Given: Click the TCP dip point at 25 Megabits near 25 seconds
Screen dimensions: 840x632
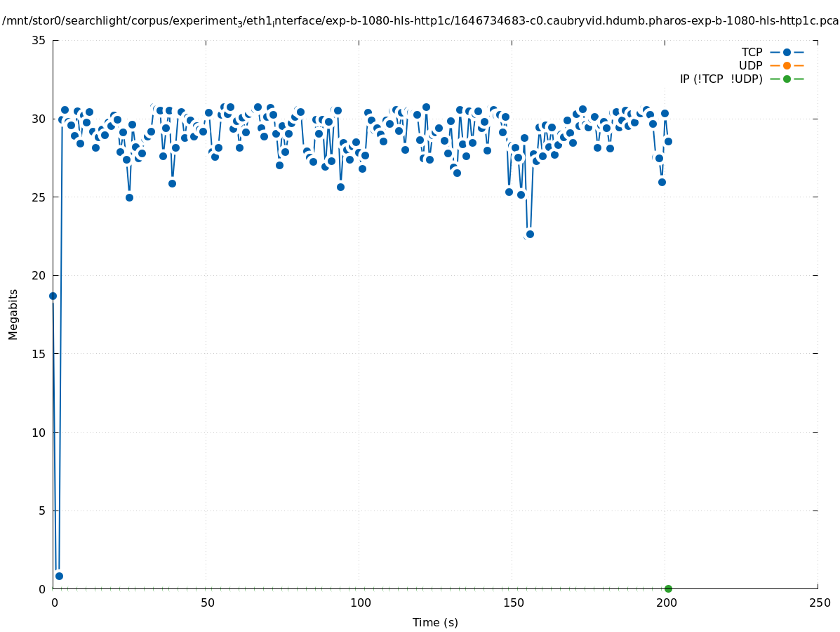Looking at the screenshot, I should (x=129, y=197).
